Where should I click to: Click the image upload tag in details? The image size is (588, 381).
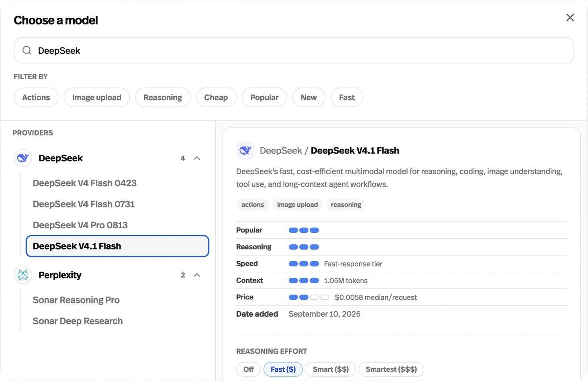(297, 205)
